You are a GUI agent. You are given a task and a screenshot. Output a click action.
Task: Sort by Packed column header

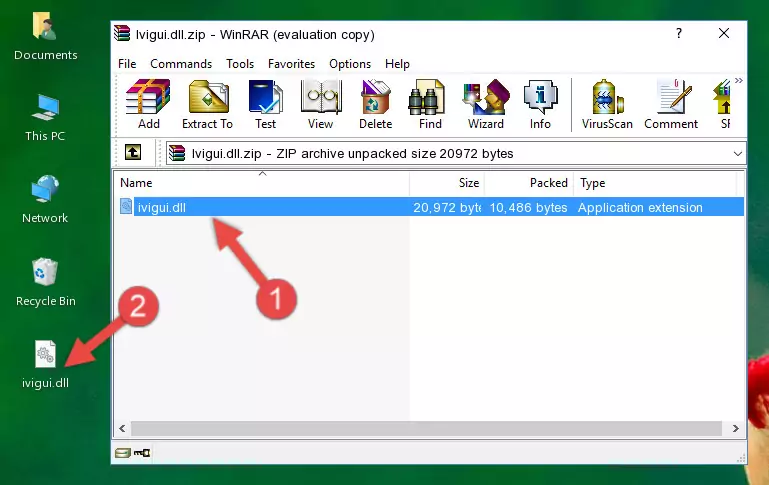[x=529, y=183]
